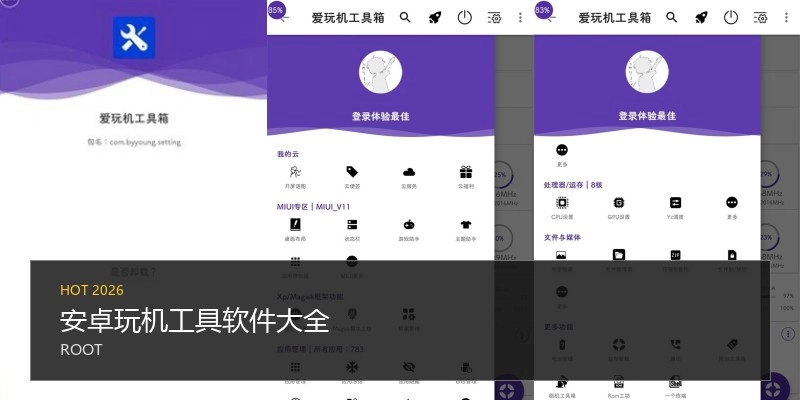800x400 pixels.
Task: Open the image icon under 文件与媒体
Action: click(561, 255)
